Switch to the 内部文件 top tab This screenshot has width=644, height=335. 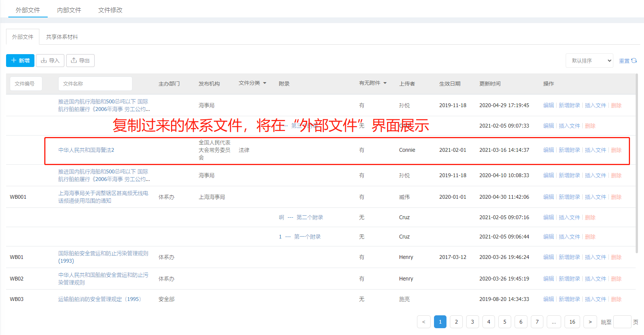[69, 10]
